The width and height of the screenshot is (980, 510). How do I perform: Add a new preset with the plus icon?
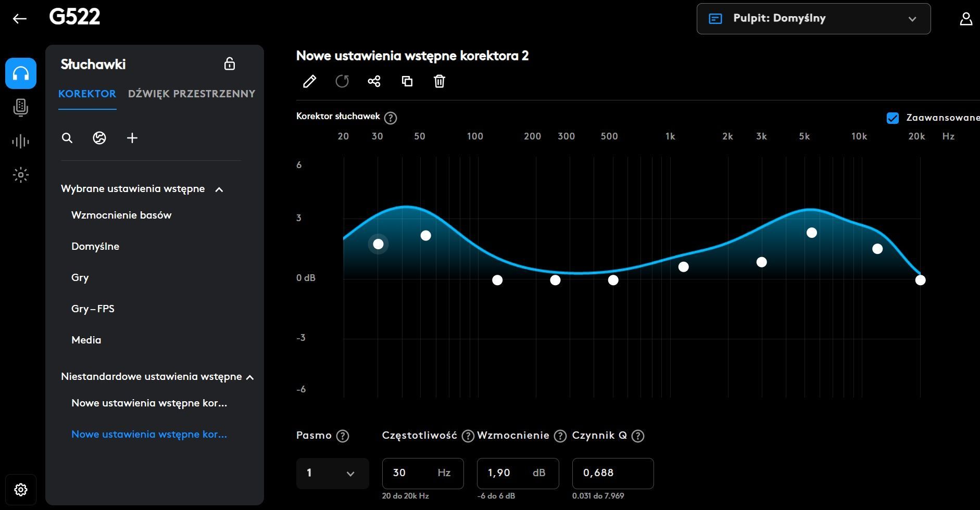point(132,138)
